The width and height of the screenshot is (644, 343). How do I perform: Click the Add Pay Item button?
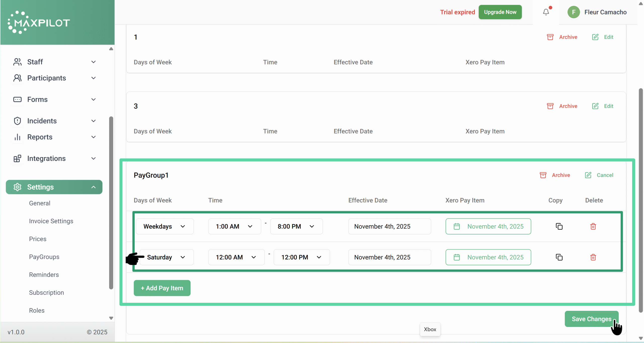[x=162, y=288]
